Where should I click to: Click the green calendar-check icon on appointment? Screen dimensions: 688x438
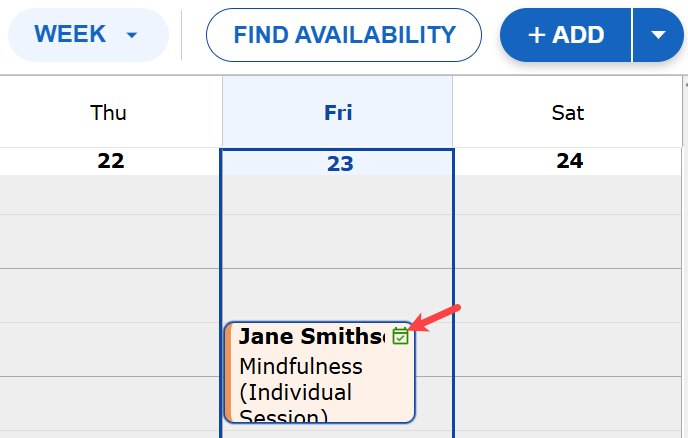(x=400, y=336)
